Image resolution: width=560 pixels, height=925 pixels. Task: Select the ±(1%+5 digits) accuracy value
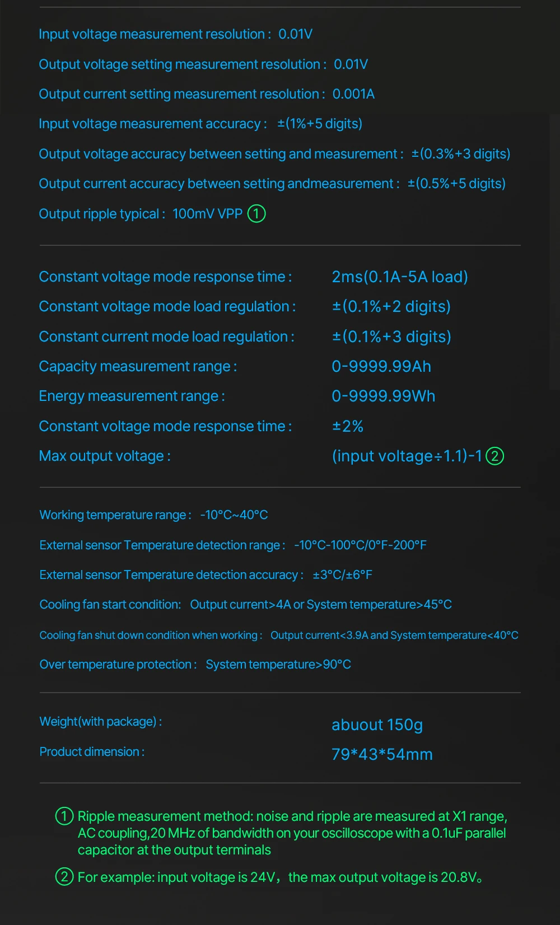(320, 124)
